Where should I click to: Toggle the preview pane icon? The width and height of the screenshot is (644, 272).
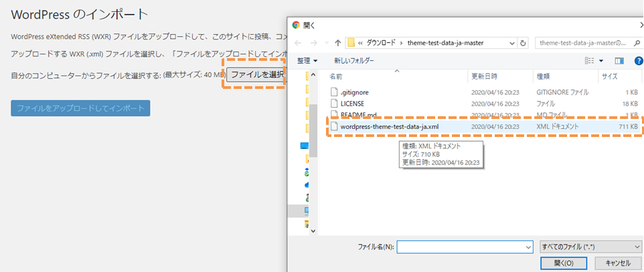(619, 61)
